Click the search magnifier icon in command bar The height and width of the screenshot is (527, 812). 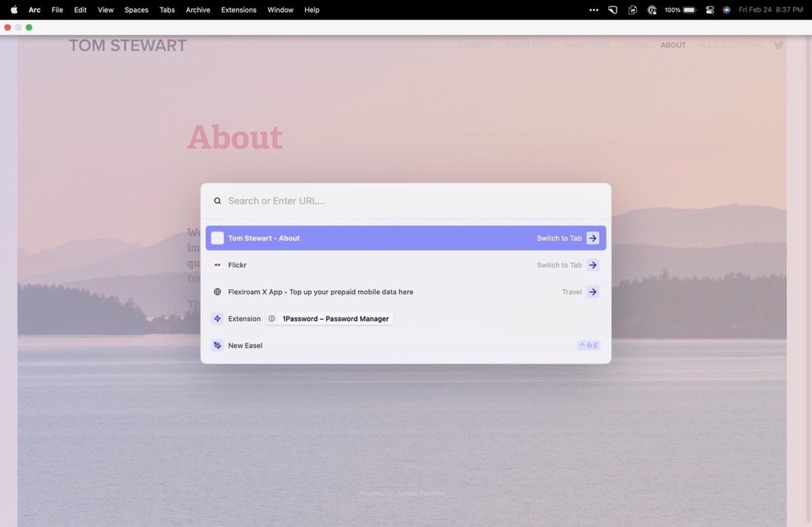218,201
